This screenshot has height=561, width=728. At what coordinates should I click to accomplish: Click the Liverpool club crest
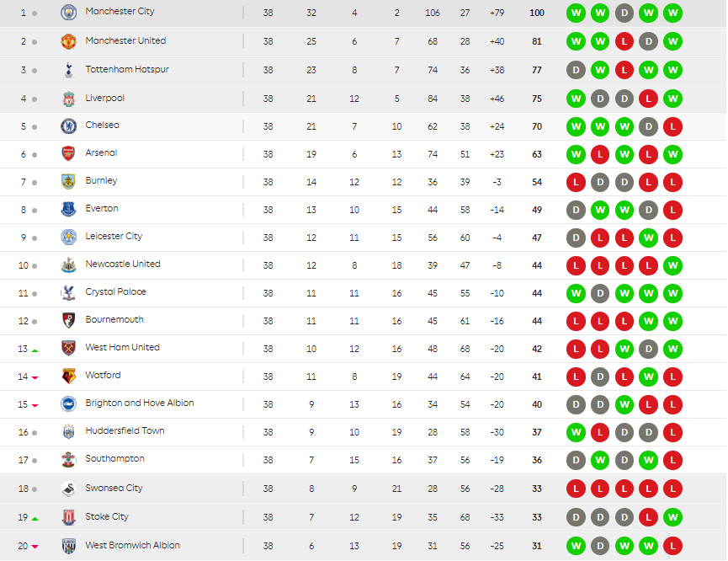[69, 99]
